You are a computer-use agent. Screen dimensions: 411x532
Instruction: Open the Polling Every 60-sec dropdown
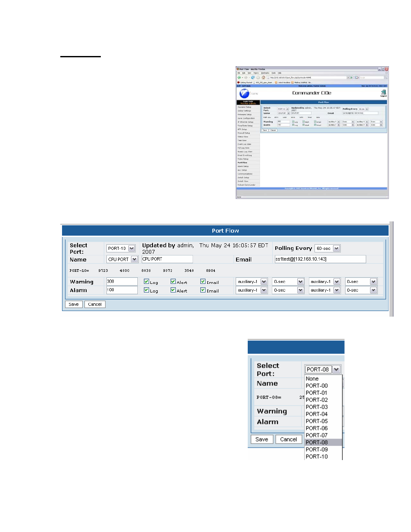click(327, 248)
